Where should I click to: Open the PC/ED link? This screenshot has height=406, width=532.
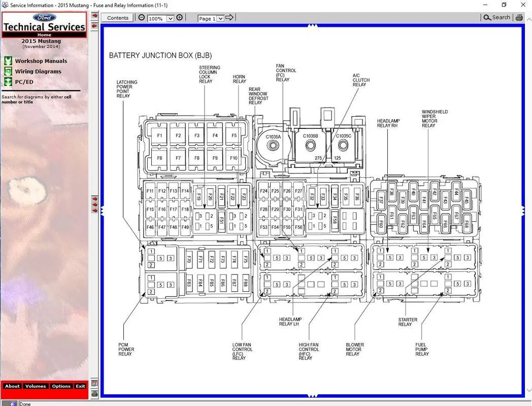(x=24, y=82)
